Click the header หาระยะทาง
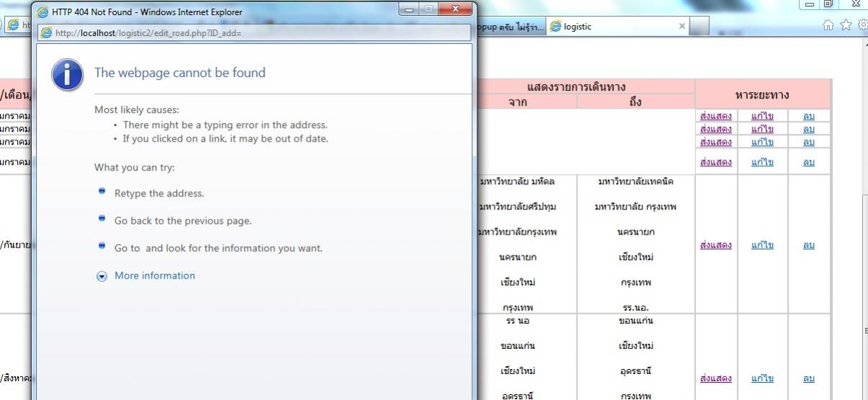This screenshot has height=400, width=868. (762, 95)
